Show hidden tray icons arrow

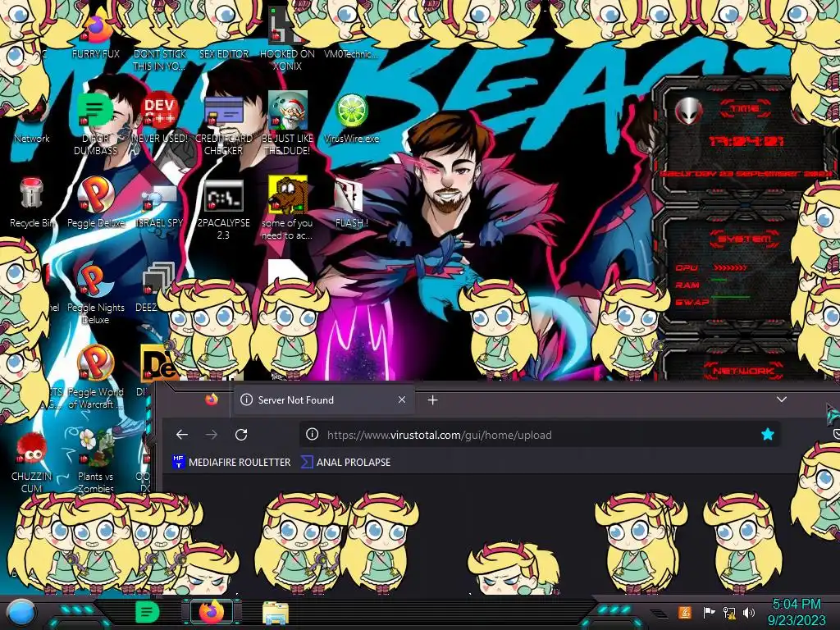pyautogui.click(x=660, y=614)
